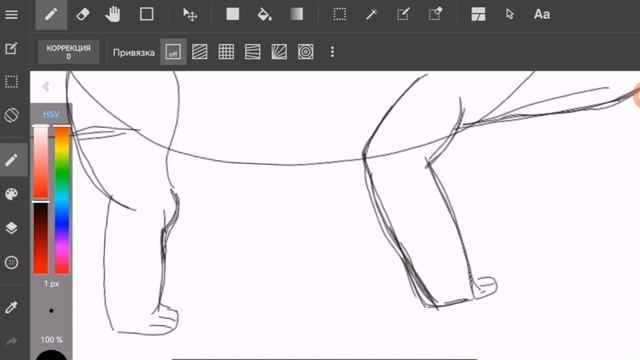Open the Layers panel

tap(11, 228)
